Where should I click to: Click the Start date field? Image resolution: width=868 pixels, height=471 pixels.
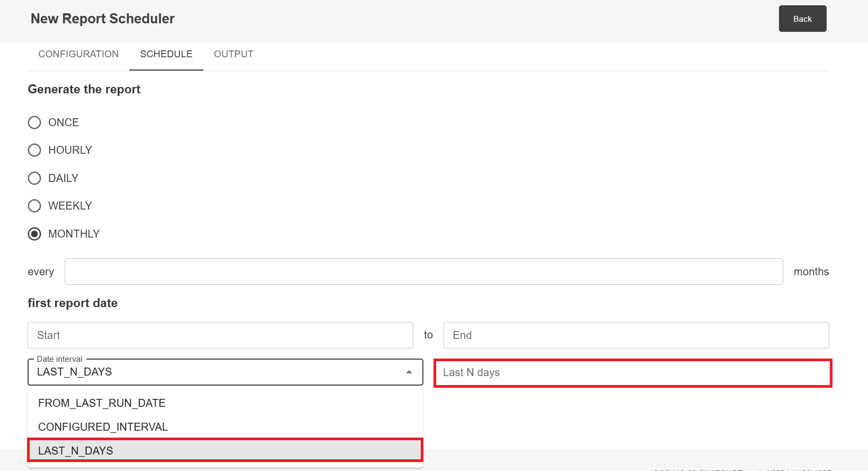[220, 335]
